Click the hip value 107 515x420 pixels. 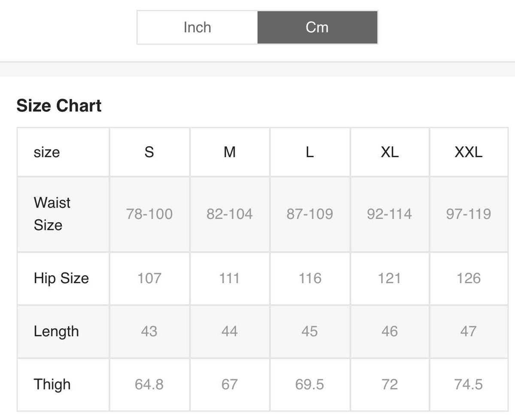pyautogui.click(x=149, y=278)
